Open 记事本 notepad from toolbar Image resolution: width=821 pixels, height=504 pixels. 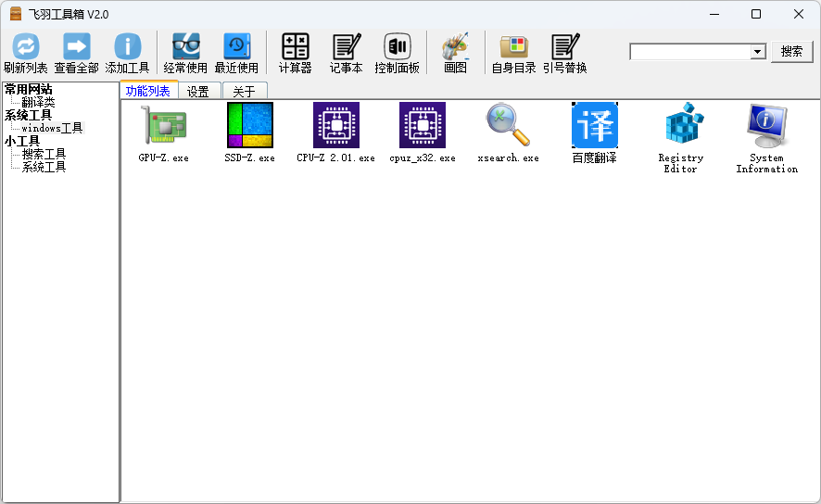point(346,47)
